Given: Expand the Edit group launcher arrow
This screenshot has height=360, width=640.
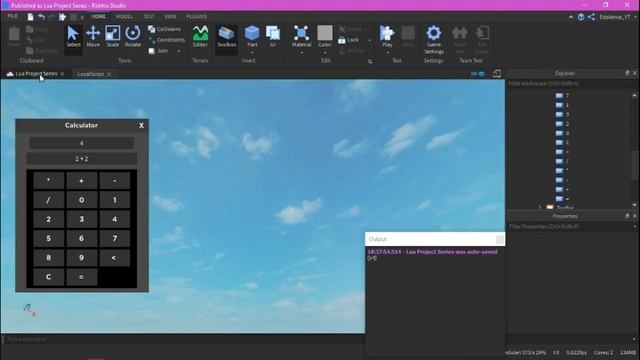Looking at the screenshot, I should tap(370, 62).
